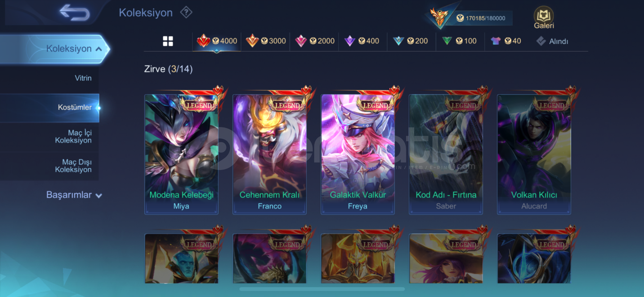Viewport: 644px width, 297px height.
Task: Select the all-tiers grid view icon
Action: tap(168, 41)
